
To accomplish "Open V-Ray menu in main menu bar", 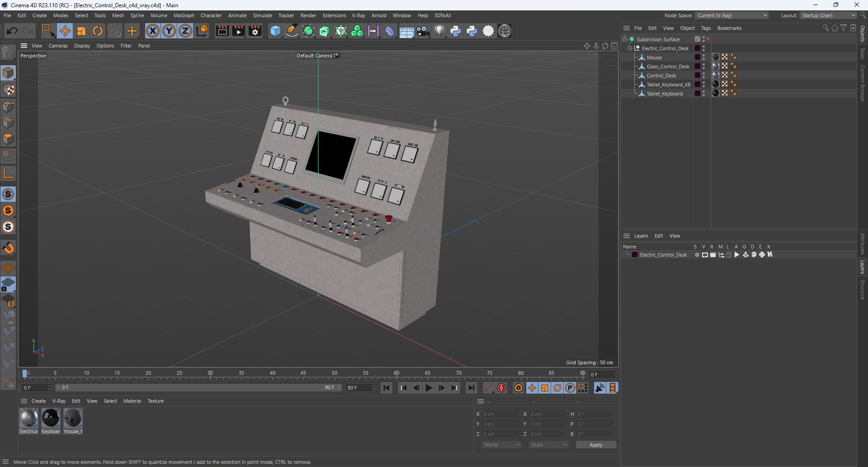I will (x=359, y=15).
